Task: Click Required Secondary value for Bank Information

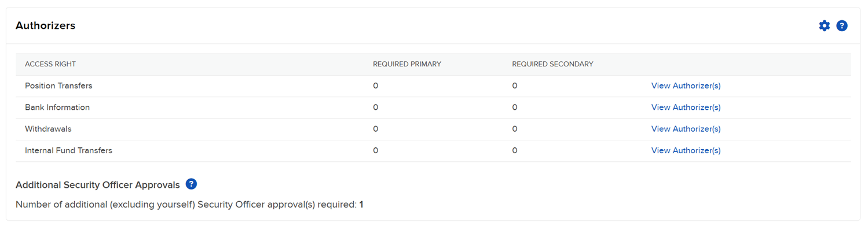Action: pyautogui.click(x=514, y=107)
